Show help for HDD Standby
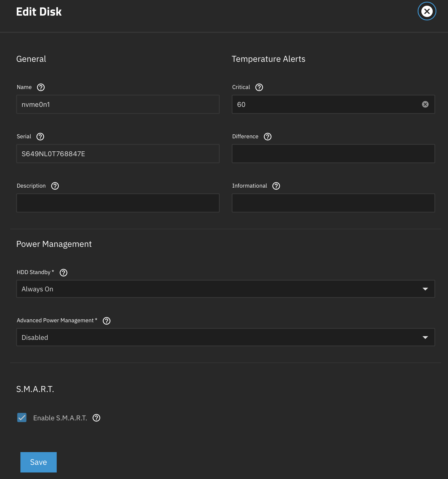 tap(64, 273)
